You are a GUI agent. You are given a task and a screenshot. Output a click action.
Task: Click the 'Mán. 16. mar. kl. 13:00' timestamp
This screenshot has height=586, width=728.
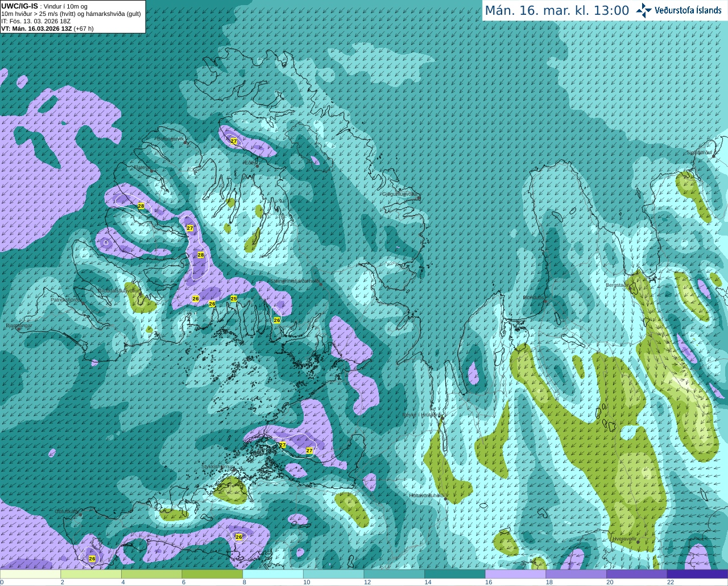click(x=557, y=11)
